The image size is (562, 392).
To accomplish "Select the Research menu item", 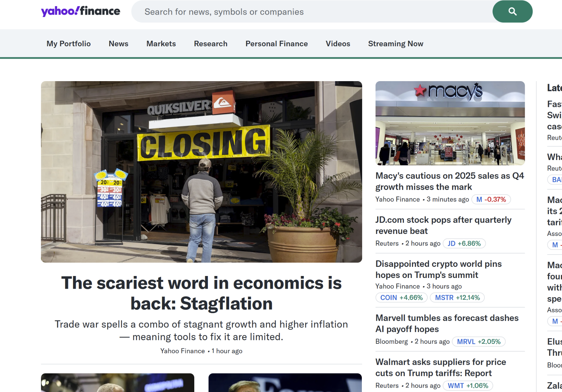I will point(211,44).
